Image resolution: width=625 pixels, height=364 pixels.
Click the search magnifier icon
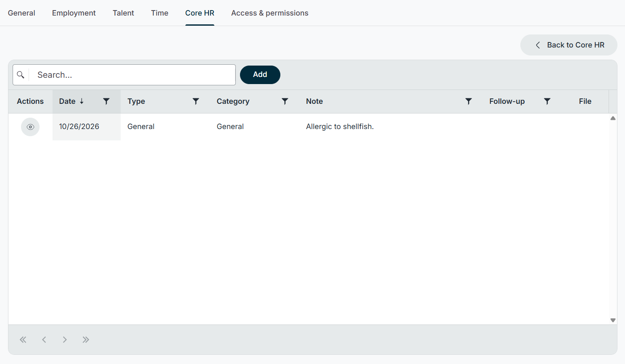[x=21, y=75]
